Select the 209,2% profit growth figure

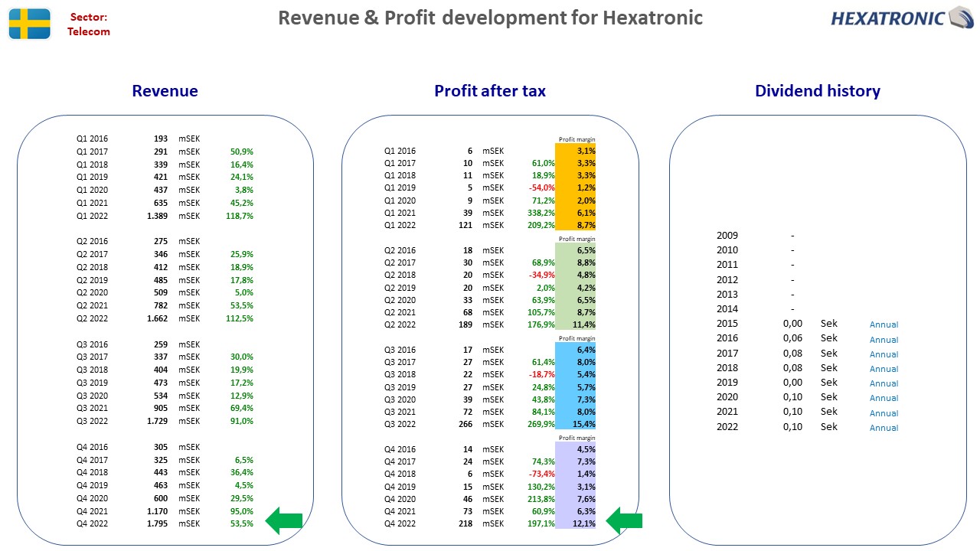coord(541,225)
